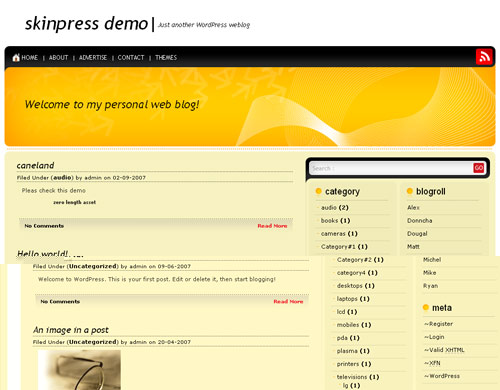The width and height of the screenshot is (500, 390).
Task: Click Read More under Hello world post
Action: (x=288, y=302)
